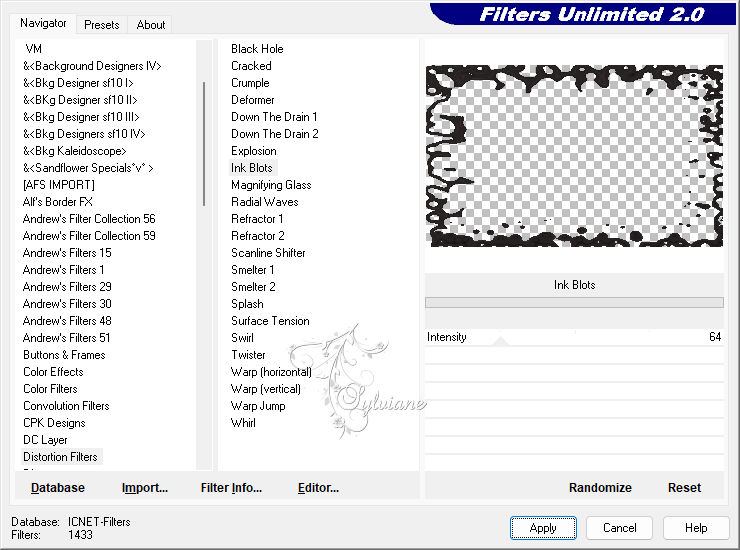Select Andrew's Filters 30

click(x=67, y=304)
